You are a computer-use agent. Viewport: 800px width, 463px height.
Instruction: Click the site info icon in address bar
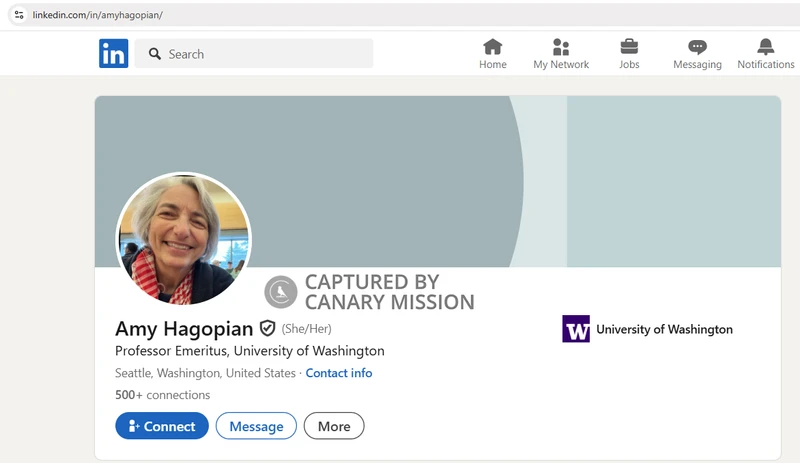pos(19,15)
